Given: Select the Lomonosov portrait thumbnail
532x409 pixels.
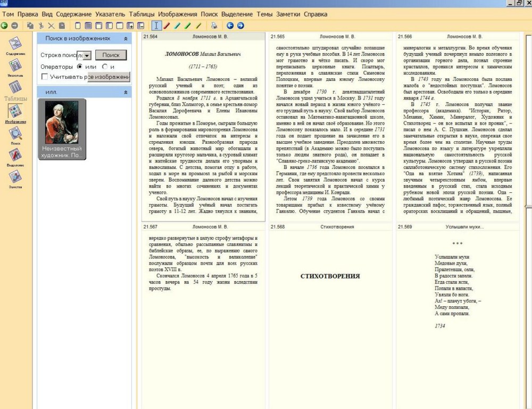Looking at the screenshot, I should [62, 129].
